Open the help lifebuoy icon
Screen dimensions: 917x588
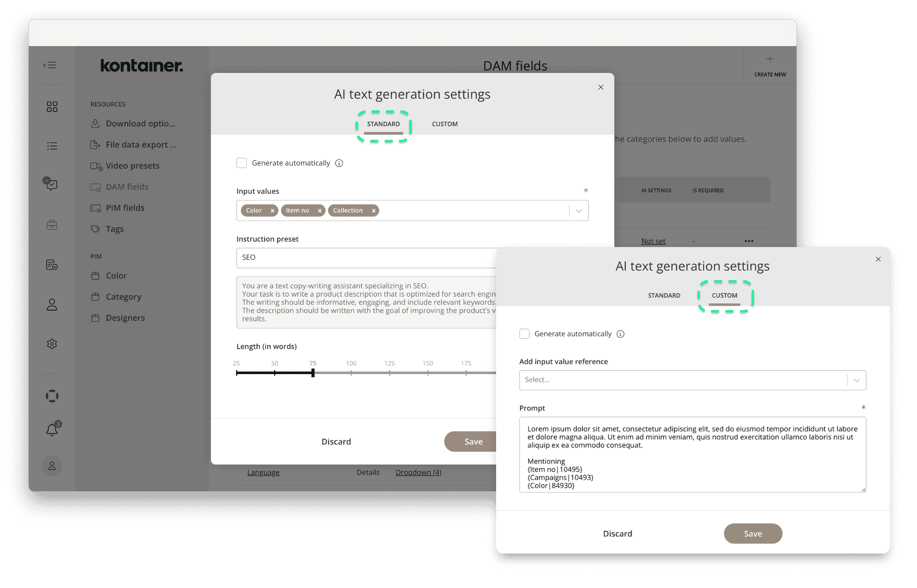pyautogui.click(x=52, y=396)
